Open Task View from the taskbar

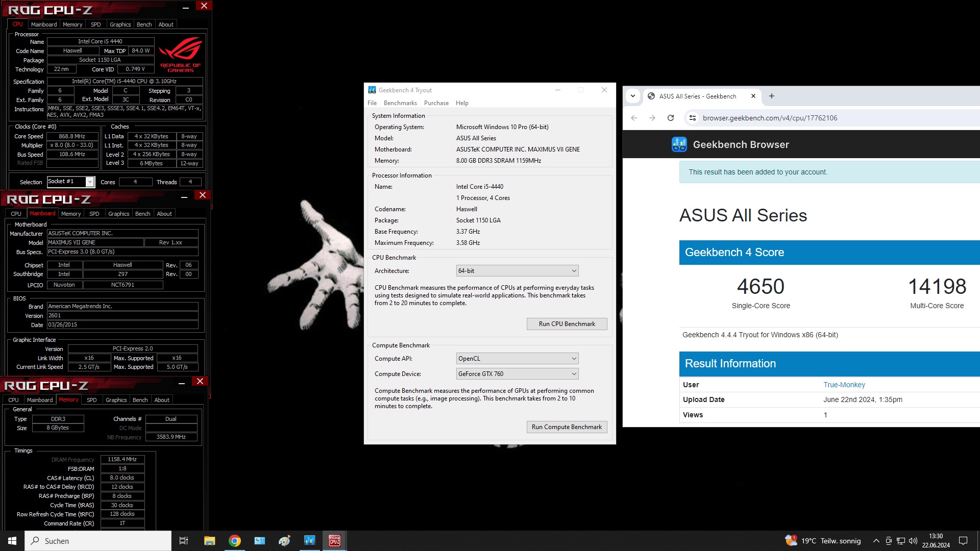184,541
